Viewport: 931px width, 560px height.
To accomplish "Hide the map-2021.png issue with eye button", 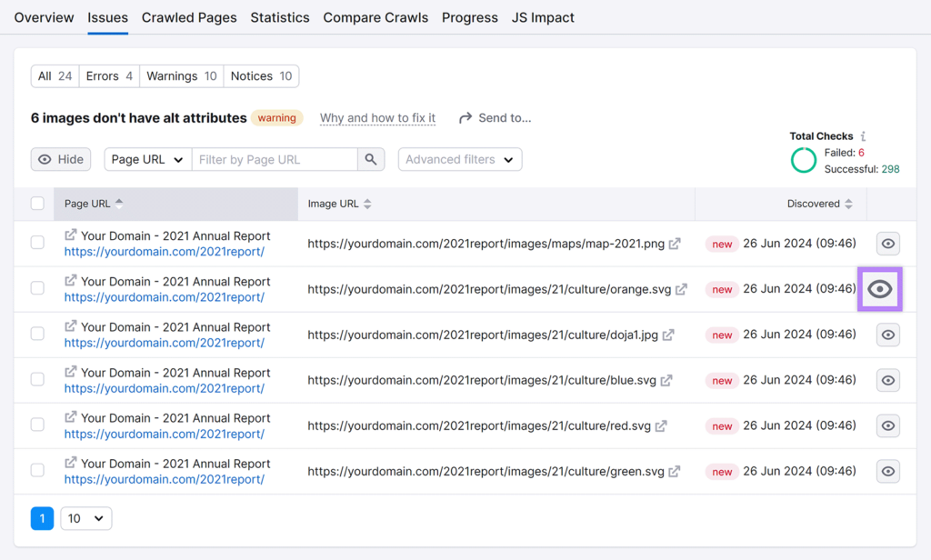I will (888, 244).
